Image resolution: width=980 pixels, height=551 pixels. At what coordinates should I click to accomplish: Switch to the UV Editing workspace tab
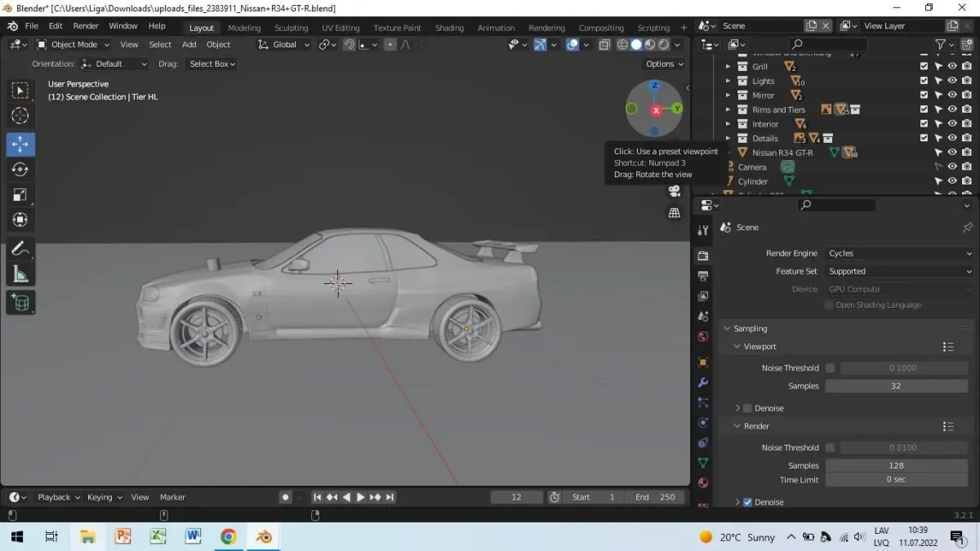(x=341, y=28)
